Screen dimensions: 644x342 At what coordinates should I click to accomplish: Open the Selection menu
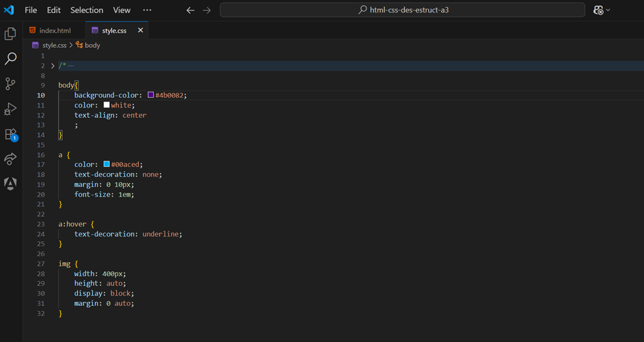(x=86, y=10)
